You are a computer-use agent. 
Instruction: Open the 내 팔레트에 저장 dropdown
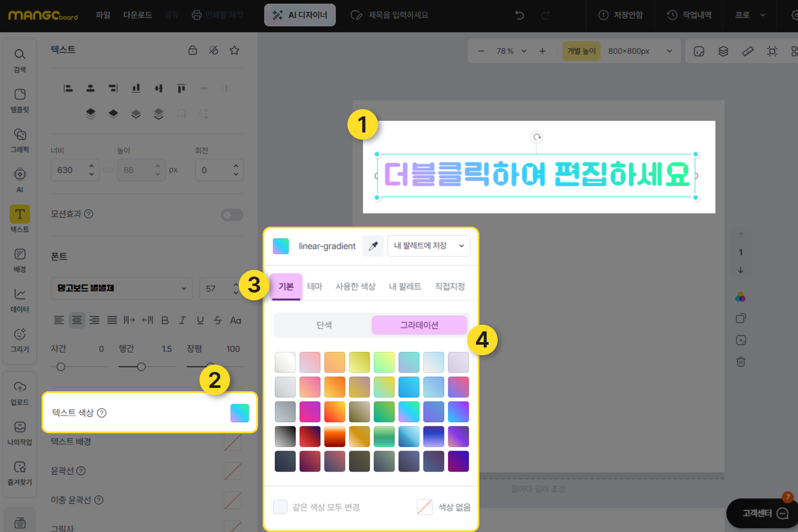click(x=428, y=246)
